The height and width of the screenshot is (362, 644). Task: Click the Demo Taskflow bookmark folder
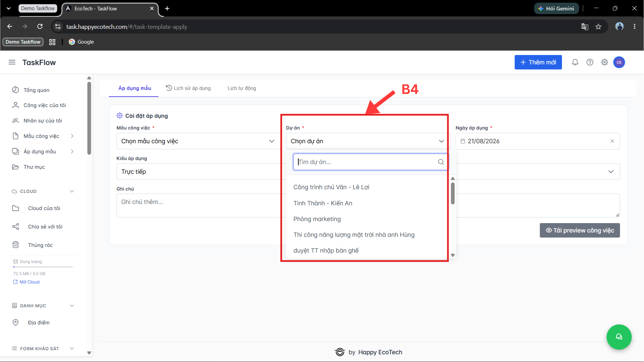click(23, 42)
